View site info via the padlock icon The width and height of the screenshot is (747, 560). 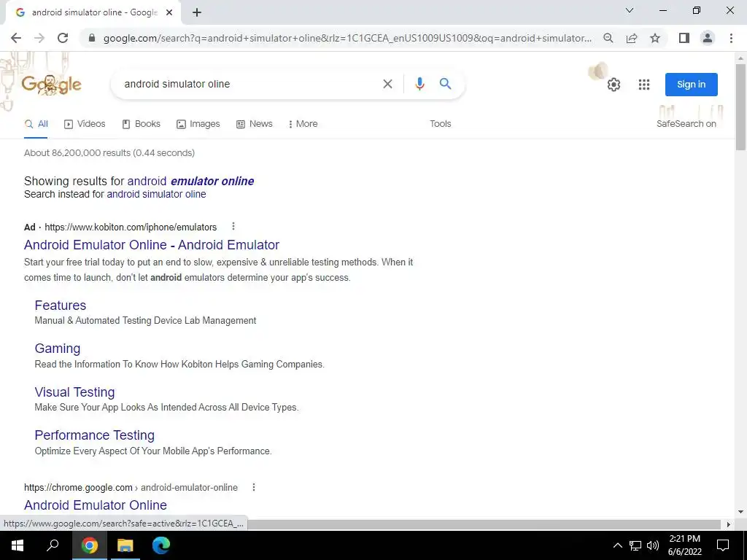92,38
